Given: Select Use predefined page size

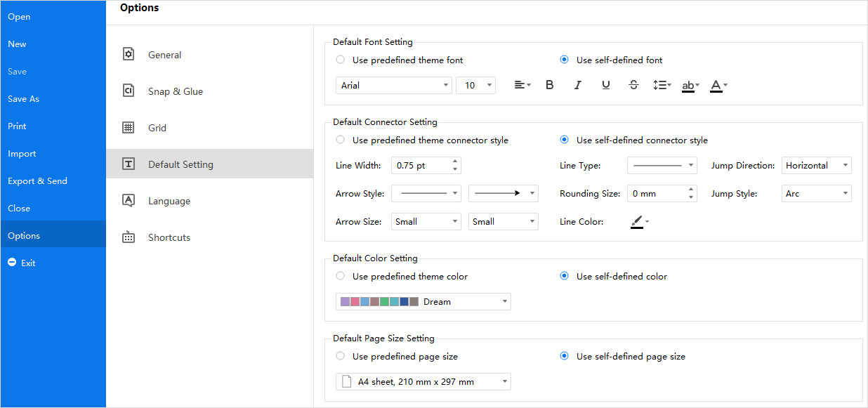Looking at the screenshot, I should point(397,357).
